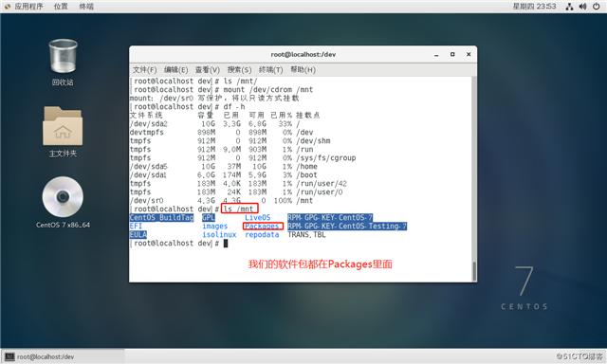Open the 搜索(S) menu in terminal
The width and height of the screenshot is (607, 364).
click(239, 69)
